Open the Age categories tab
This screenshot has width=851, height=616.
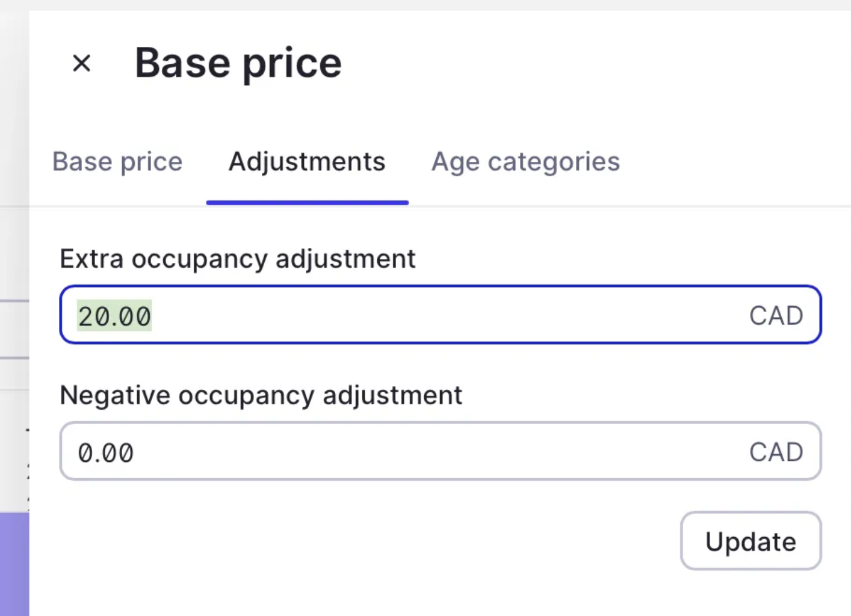(x=525, y=162)
